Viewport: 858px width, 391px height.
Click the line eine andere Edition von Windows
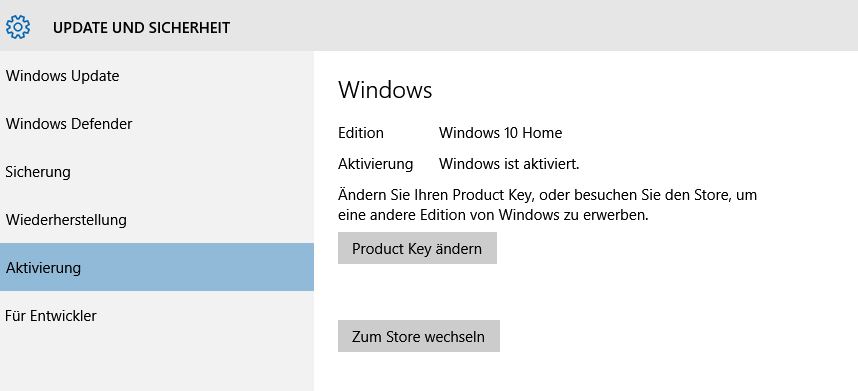[493, 215]
